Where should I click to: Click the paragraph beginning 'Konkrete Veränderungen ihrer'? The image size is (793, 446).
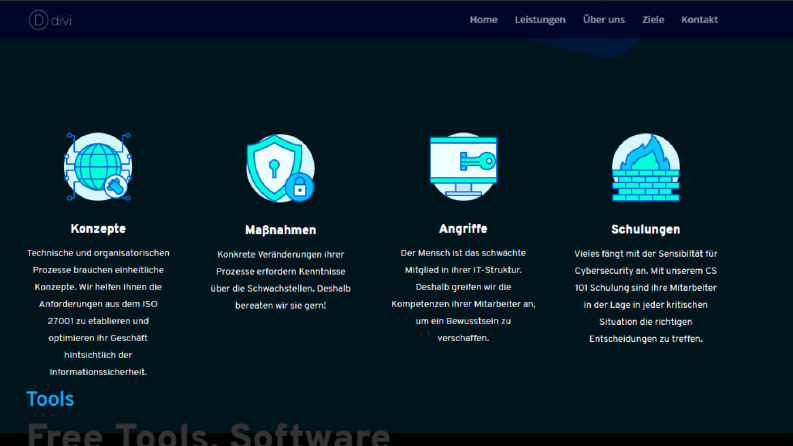tap(281, 280)
